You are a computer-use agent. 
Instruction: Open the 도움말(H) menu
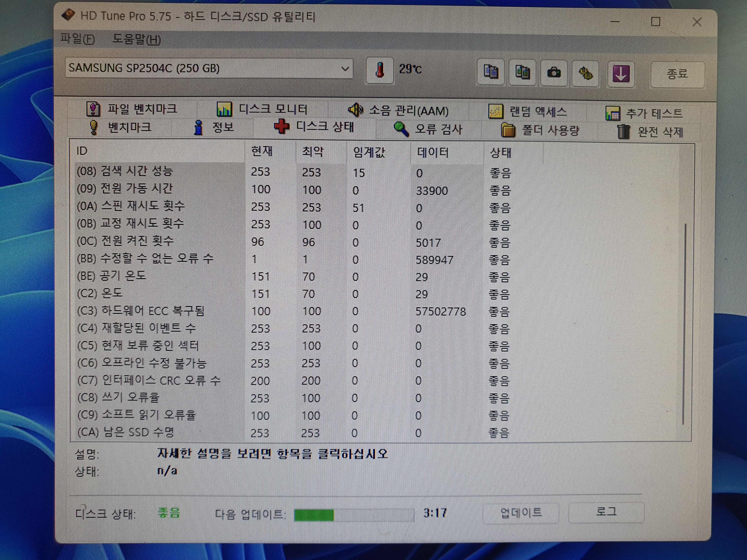click(x=136, y=39)
